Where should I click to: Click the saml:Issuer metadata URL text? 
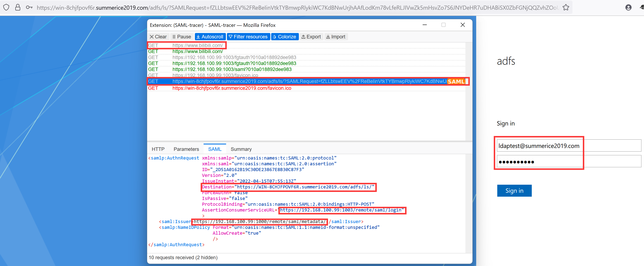point(260,222)
